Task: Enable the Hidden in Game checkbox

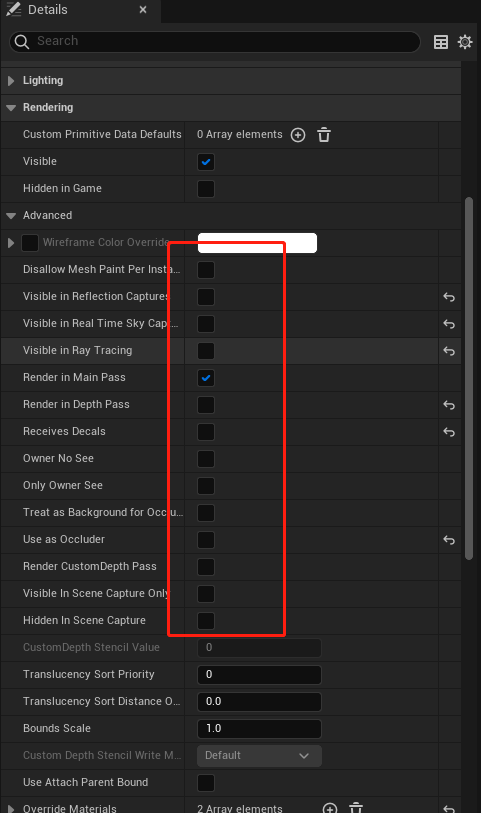Action: coord(206,189)
